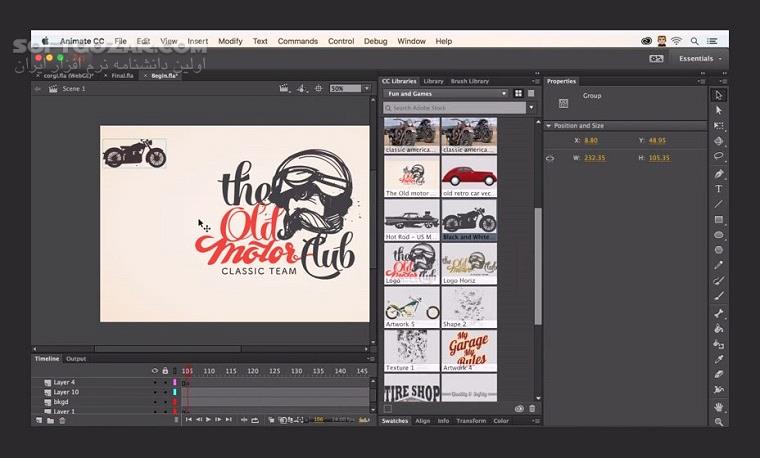Select the red old retro car thumbnail
Viewport: 760px width, 458px height.
[x=469, y=176]
